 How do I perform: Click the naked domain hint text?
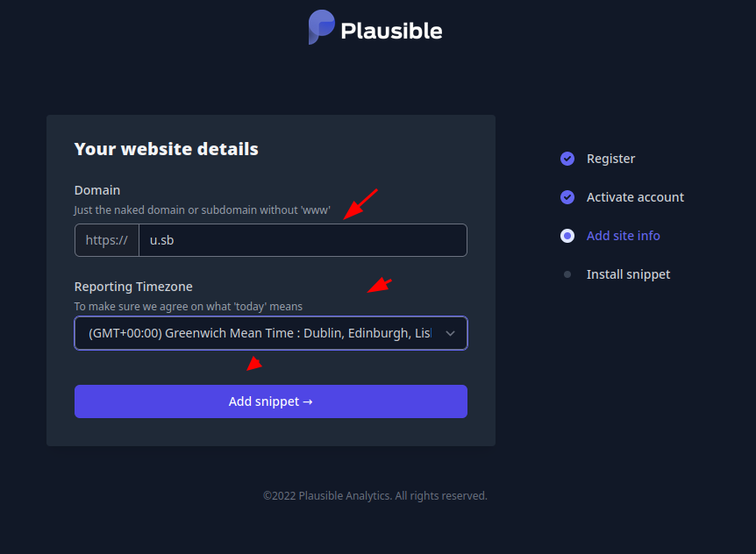pos(202,210)
